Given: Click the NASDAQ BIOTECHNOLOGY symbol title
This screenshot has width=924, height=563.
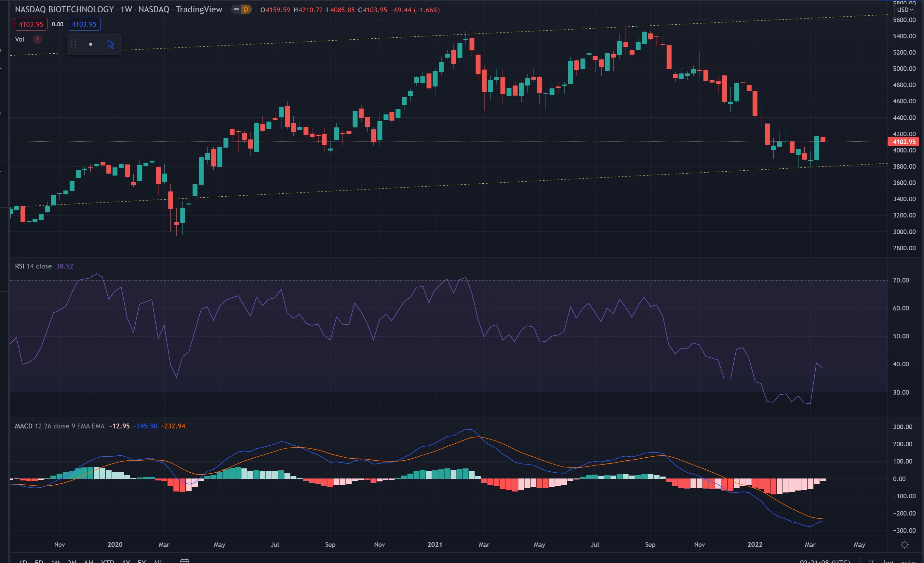Looking at the screenshot, I should [64, 9].
